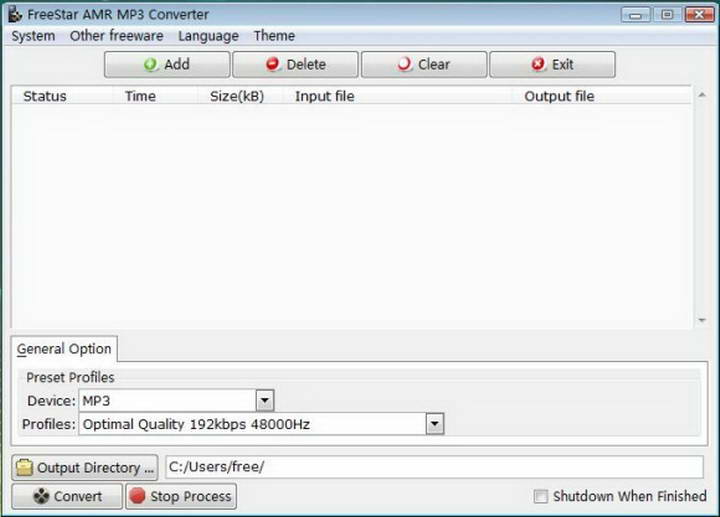This screenshot has width=720, height=517.
Task: Select the General Option tab
Action: (x=64, y=349)
